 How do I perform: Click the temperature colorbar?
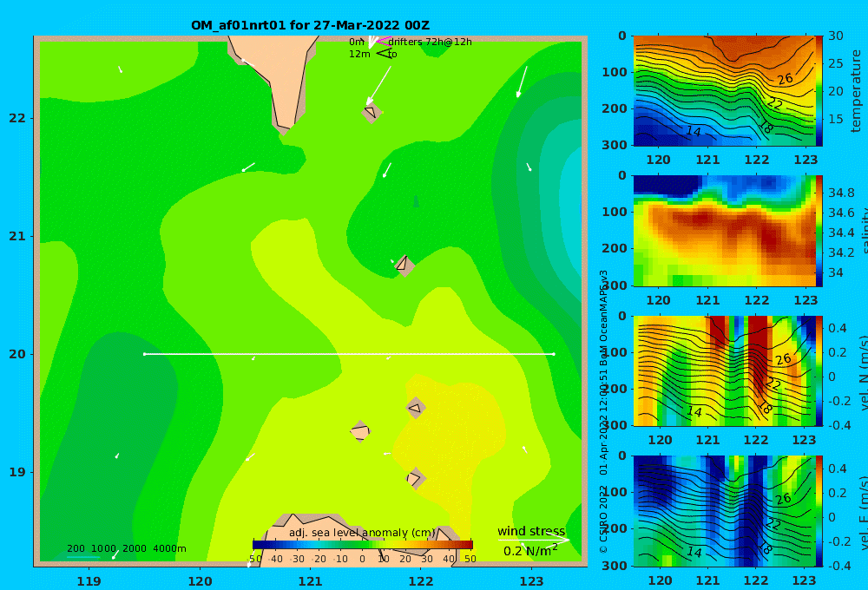point(819,91)
